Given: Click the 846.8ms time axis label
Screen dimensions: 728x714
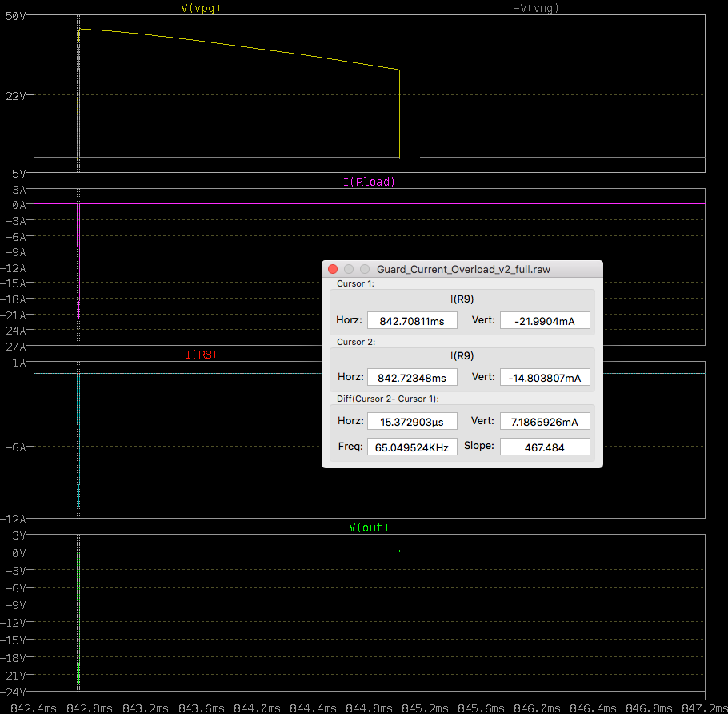Looking at the screenshot, I should point(649,708).
